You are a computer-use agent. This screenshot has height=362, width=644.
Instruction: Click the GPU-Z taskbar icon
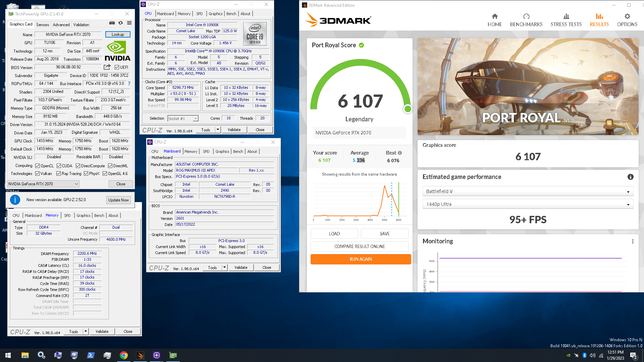tap(173, 355)
